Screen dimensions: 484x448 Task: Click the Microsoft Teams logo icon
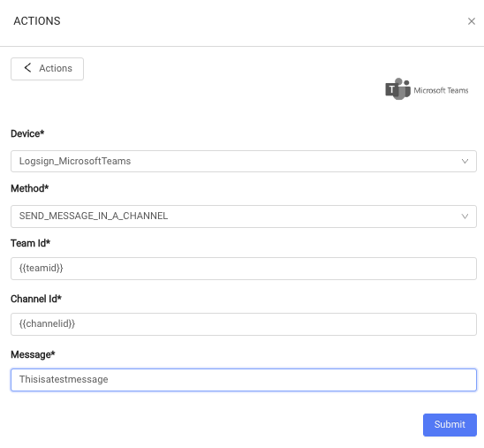click(x=397, y=89)
